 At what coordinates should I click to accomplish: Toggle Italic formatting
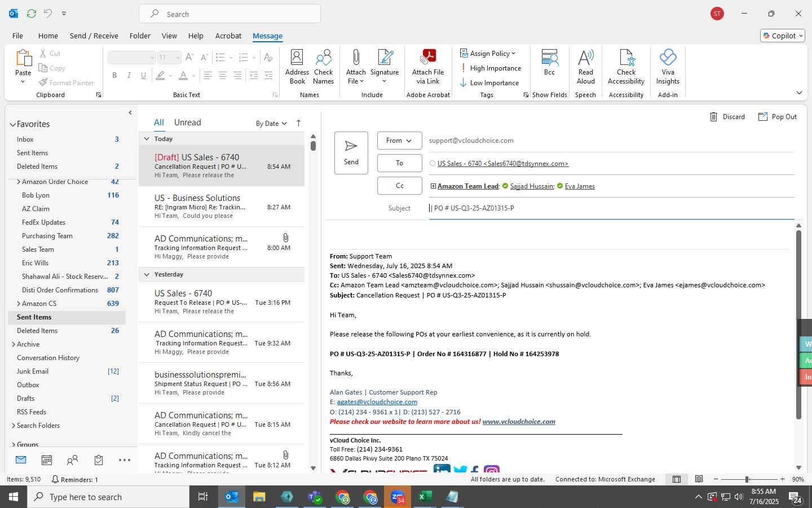pos(129,75)
